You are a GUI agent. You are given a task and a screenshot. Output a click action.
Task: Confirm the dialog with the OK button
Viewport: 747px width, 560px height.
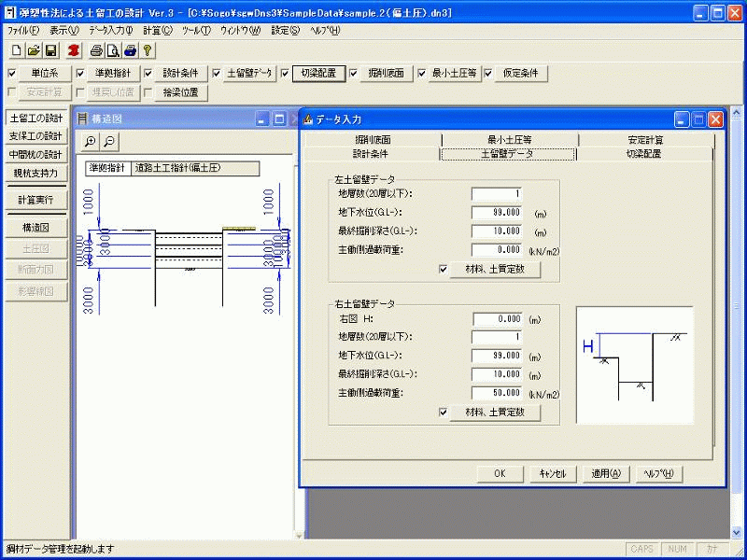pyautogui.click(x=500, y=473)
